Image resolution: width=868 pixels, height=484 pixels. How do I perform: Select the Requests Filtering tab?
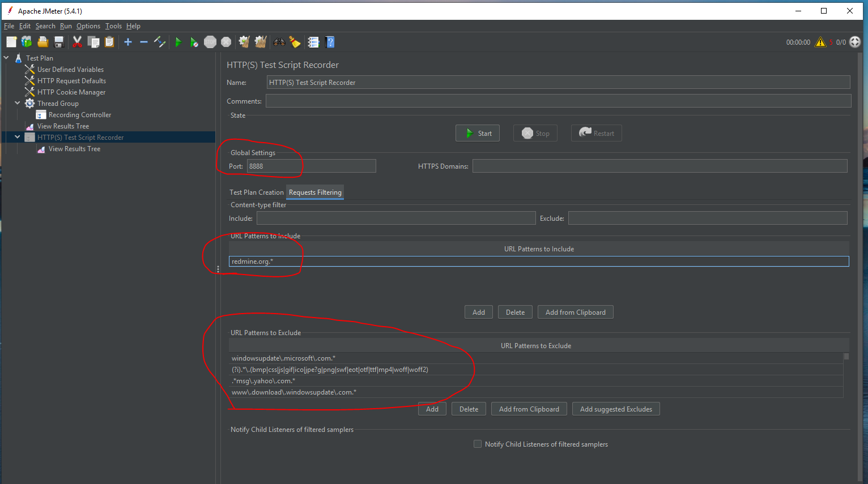315,192
